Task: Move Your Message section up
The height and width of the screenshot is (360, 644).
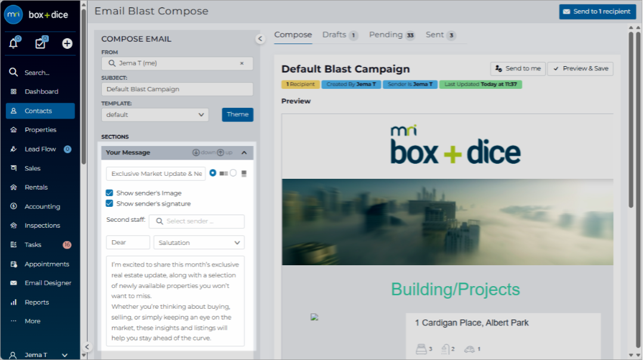Action: pos(225,153)
